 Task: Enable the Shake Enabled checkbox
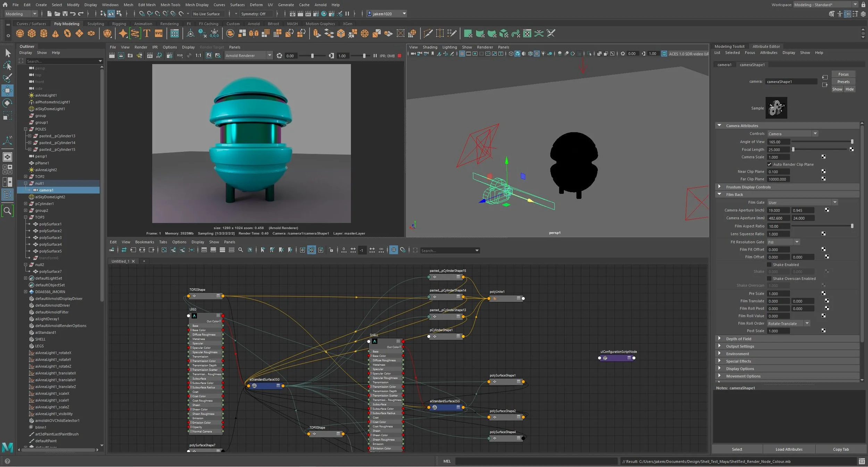pyautogui.click(x=769, y=265)
